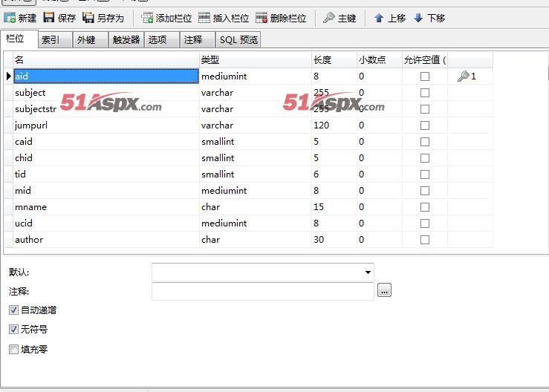Toggle allow-null checkbox for chid
The height and width of the screenshot is (392, 549).
(425, 158)
